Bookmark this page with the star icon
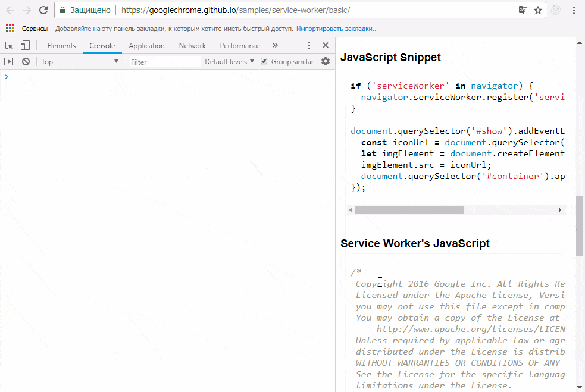 pyautogui.click(x=537, y=10)
